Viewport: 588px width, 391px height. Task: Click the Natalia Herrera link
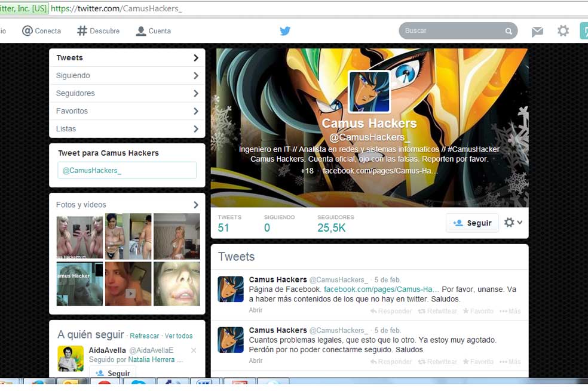(x=152, y=359)
